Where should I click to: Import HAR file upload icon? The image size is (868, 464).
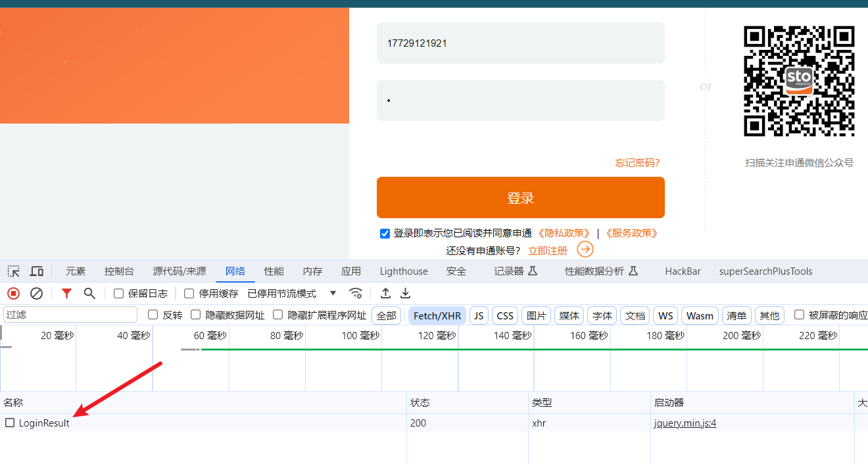(x=386, y=293)
